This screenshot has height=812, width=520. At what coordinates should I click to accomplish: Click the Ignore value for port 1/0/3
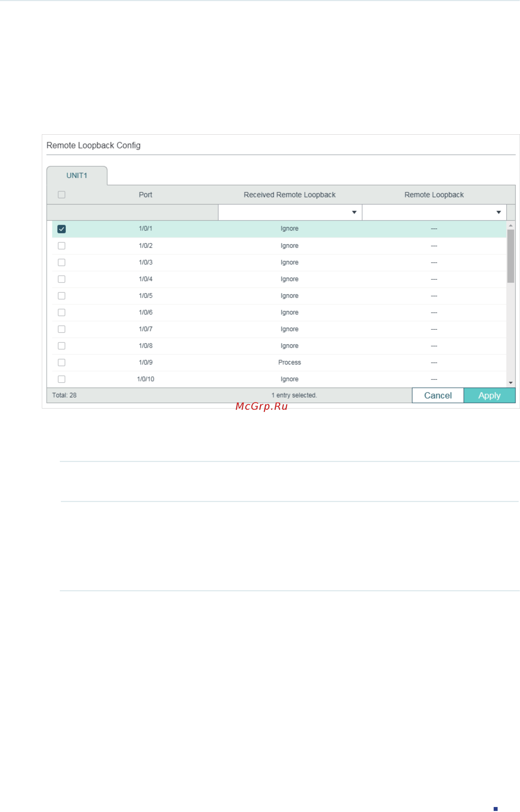(290, 262)
